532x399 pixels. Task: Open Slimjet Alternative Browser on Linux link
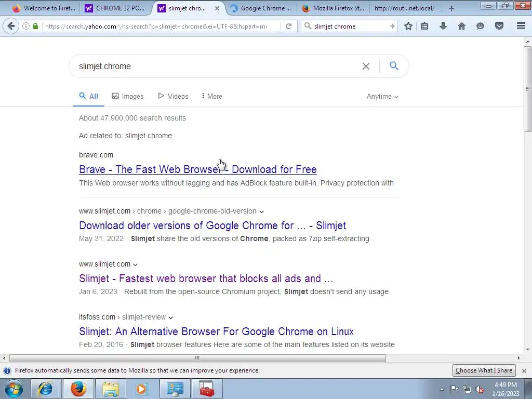[216, 331]
